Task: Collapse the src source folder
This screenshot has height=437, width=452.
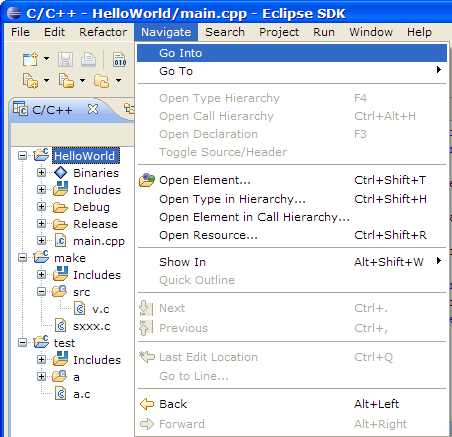Action: (x=41, y=292)
